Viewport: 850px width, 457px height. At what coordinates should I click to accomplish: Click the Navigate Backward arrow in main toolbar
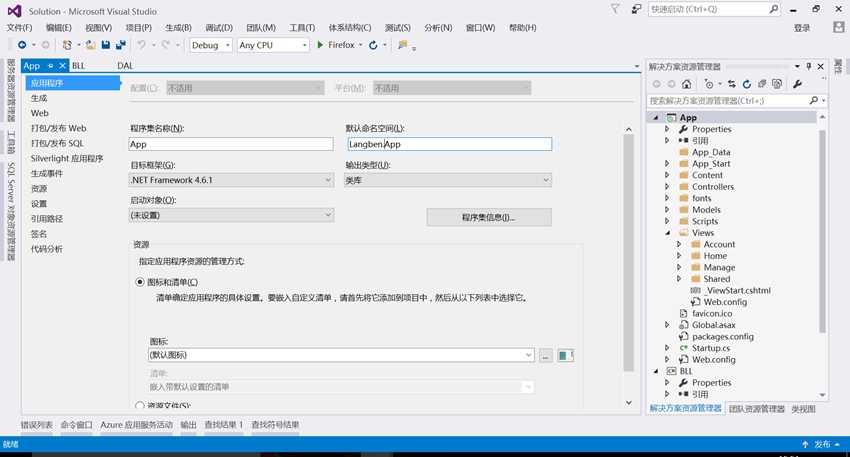(x=22, y=45)
